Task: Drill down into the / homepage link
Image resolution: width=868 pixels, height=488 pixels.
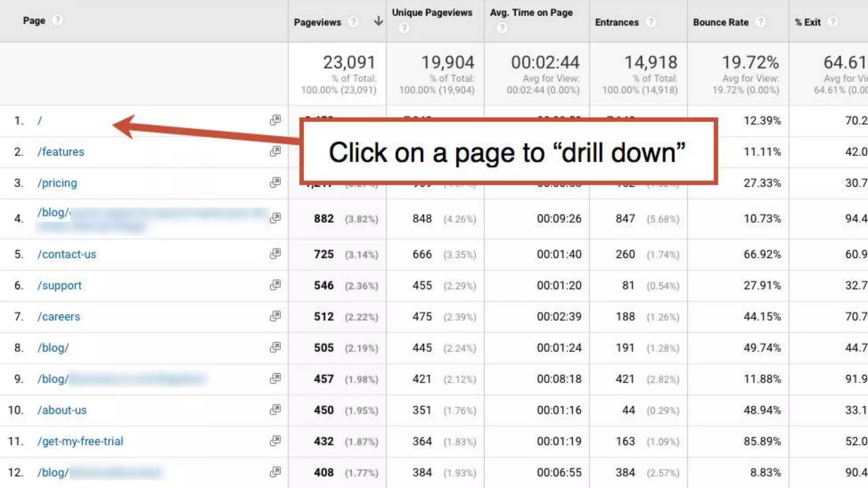Action: tap(40, 121)
